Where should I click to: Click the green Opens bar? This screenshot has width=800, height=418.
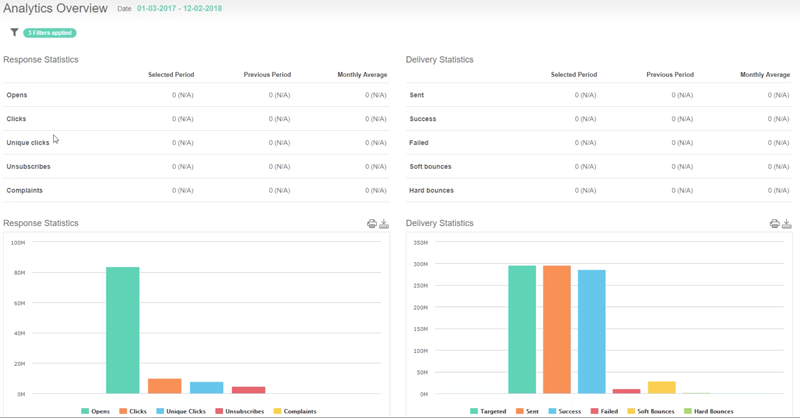coord(122,330)
